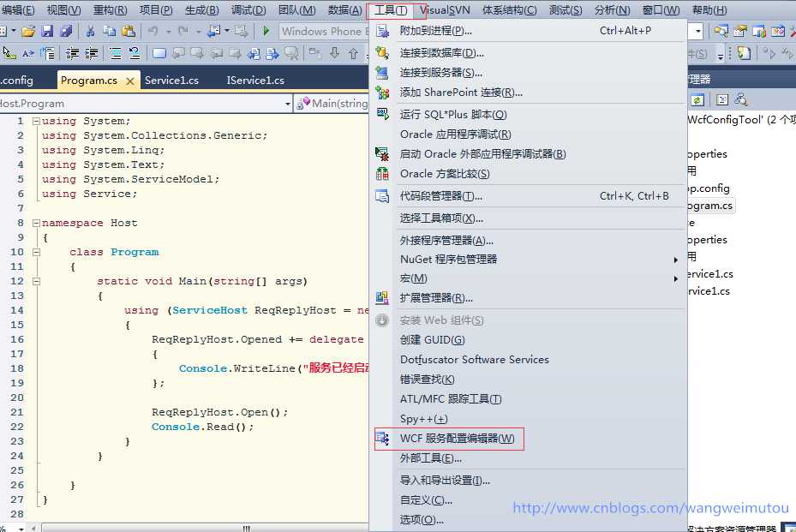Cut selection using scissors icon
Viewport: 796px width, 532px height.
90,32
